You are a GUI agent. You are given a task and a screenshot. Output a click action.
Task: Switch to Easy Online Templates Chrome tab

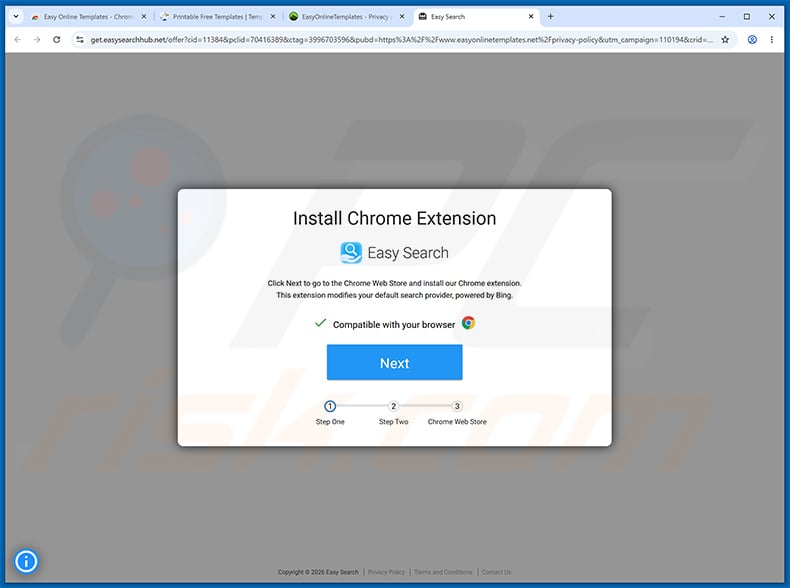(x=89, y=17)
